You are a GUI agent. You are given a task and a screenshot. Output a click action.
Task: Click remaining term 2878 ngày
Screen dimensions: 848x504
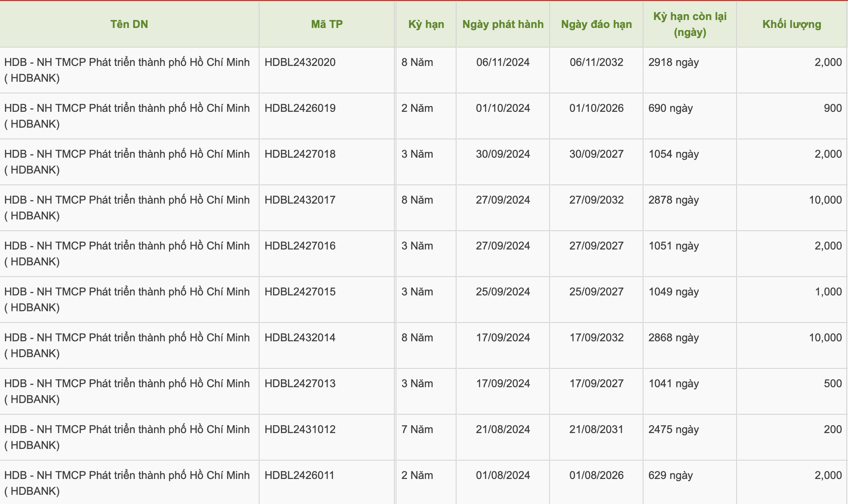click(674, 200)
